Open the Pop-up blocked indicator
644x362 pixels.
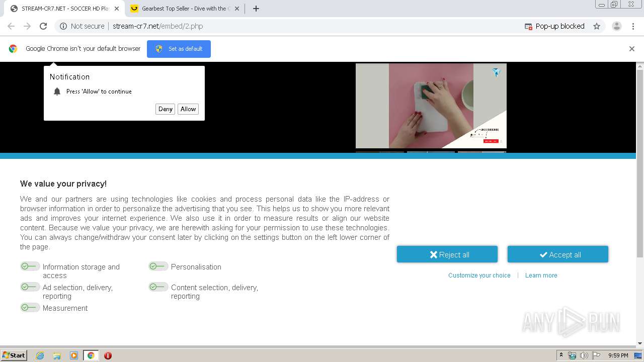[x=554, y=26]
